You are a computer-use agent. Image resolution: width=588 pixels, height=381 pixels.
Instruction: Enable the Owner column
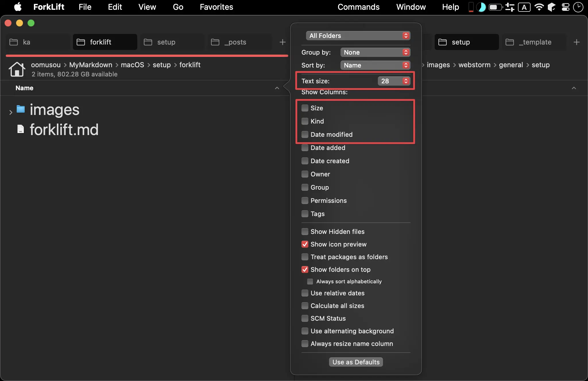click(305, 174)
